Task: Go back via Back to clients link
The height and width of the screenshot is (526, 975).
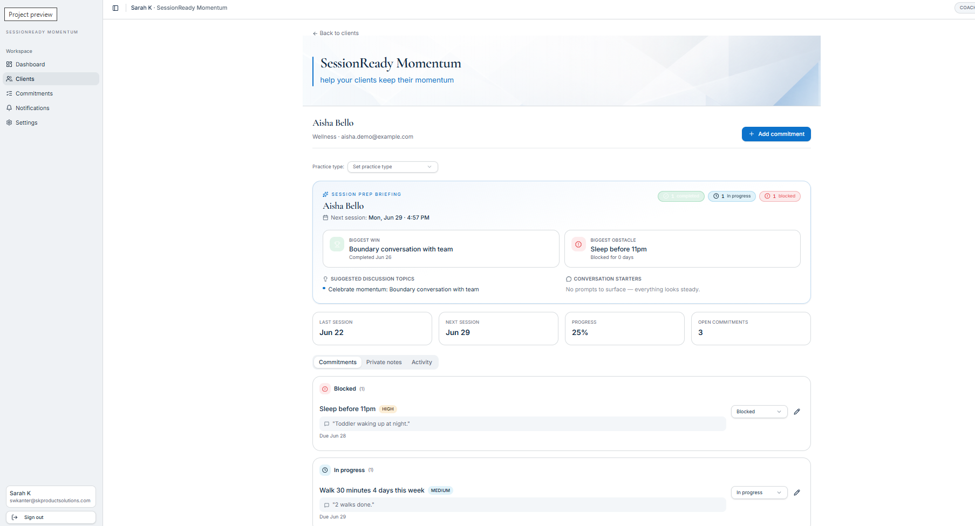Action: pos(336,33)
